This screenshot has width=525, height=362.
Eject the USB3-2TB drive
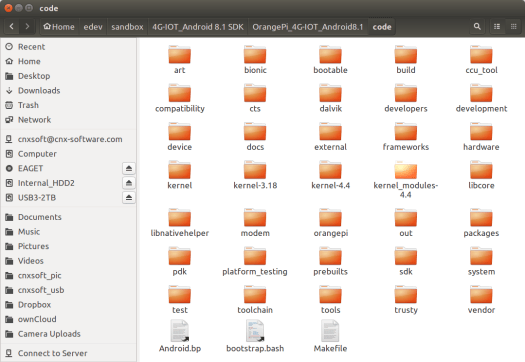pos(129,198)
